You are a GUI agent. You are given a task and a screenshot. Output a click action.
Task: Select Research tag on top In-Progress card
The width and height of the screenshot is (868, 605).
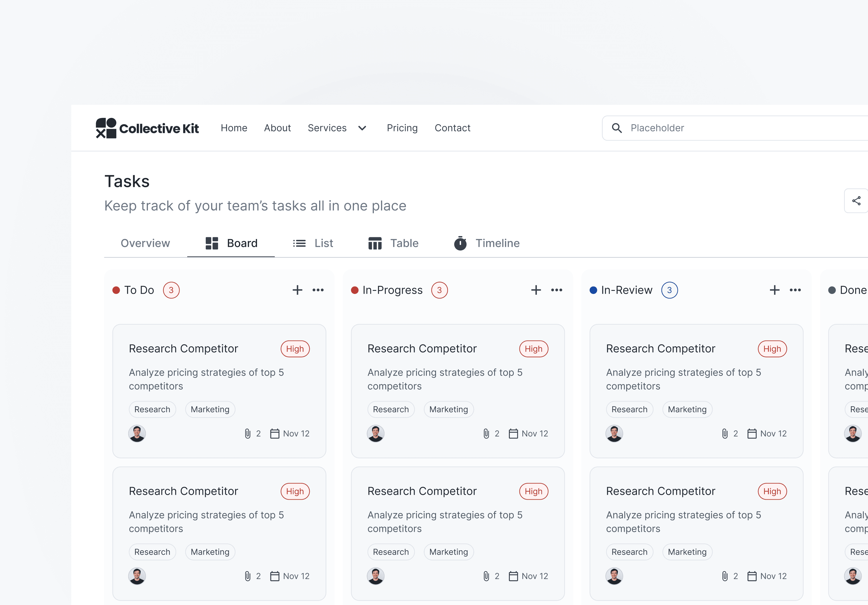(391, 410)
